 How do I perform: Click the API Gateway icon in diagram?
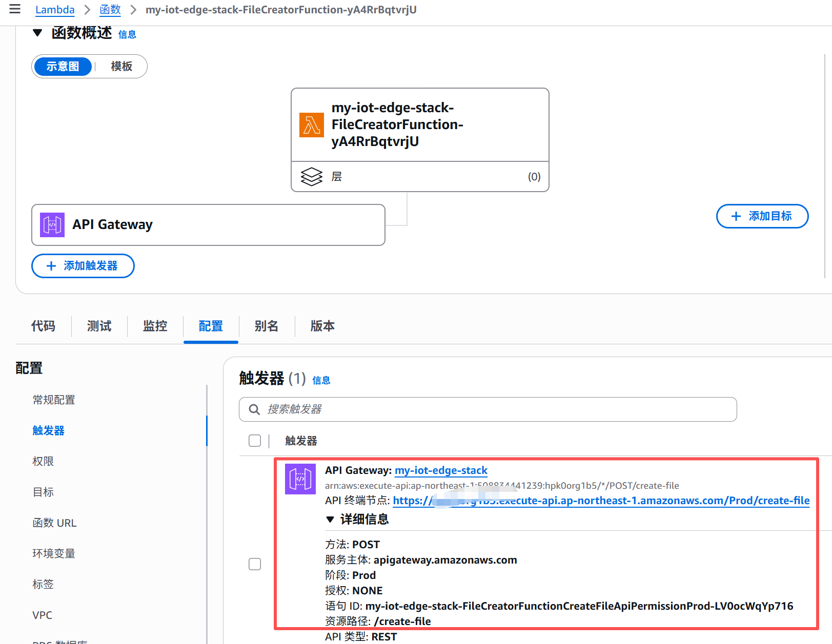52,225
